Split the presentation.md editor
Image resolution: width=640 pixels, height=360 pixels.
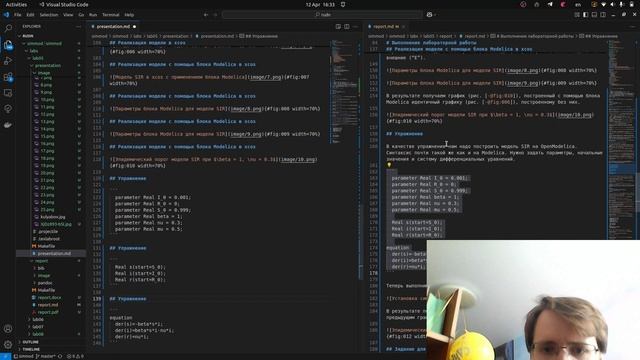(x=347, y=27)
